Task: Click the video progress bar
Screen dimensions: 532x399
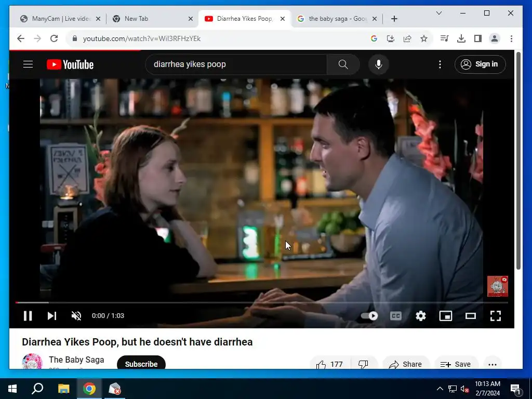Action: click(x=262, y=302)
